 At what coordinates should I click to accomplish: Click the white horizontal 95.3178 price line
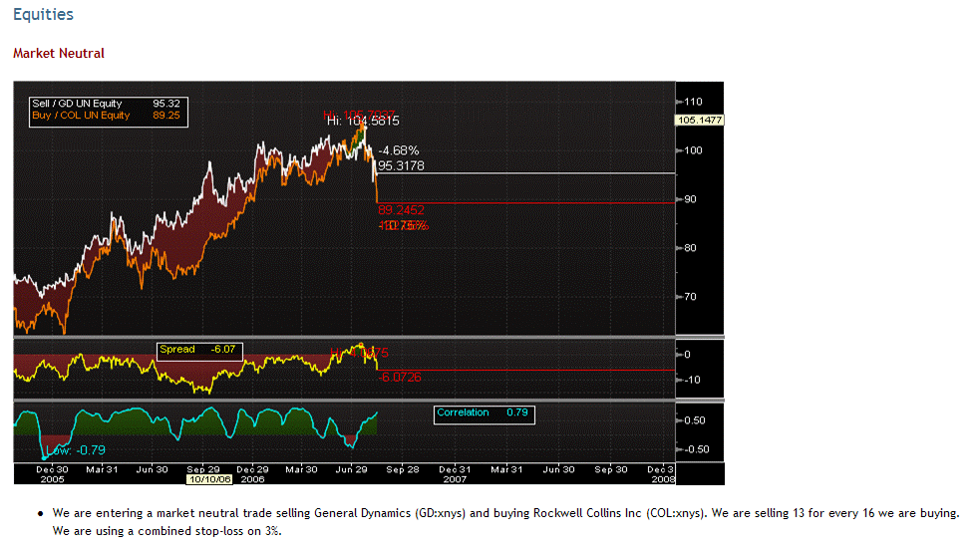pyautogui.click(x=526, y=173)
